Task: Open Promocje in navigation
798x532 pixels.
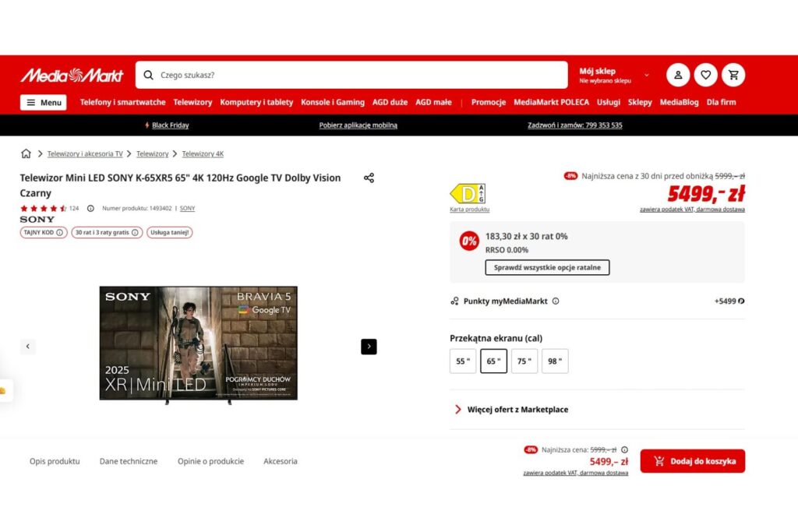Action: (489, 102)
